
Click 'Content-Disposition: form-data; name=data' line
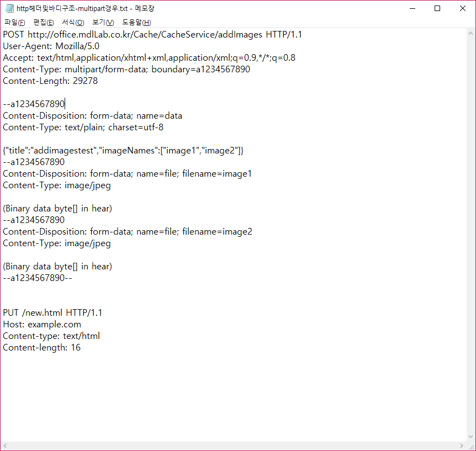(92, 115)
